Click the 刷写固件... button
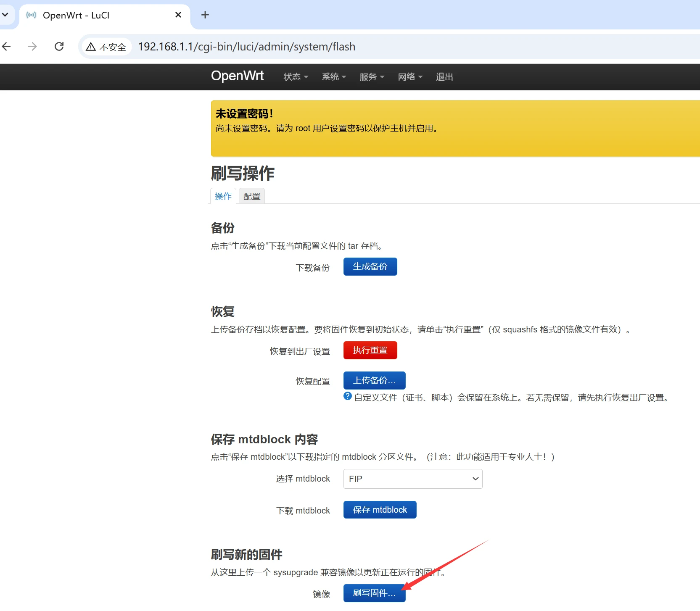Viewport: 700px width, 611px height. 374,593
